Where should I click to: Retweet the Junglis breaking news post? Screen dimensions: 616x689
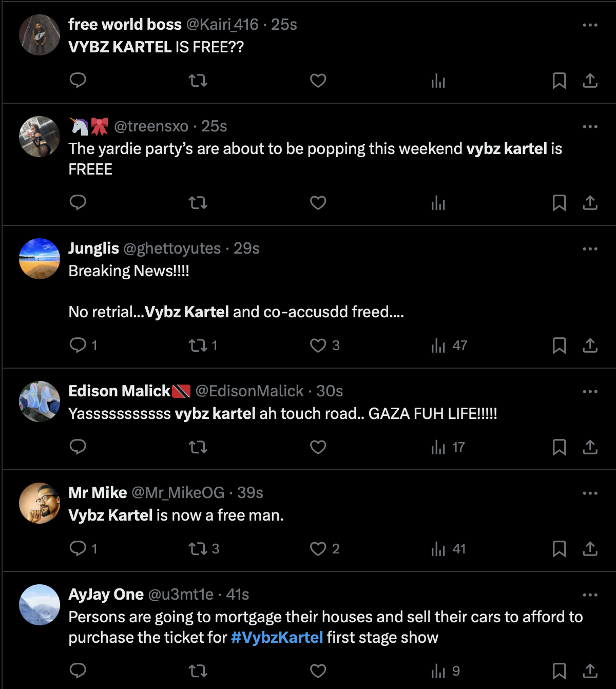(197, 346)
